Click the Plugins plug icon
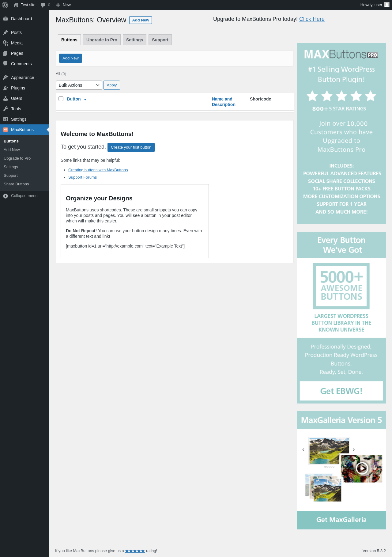 6,88
